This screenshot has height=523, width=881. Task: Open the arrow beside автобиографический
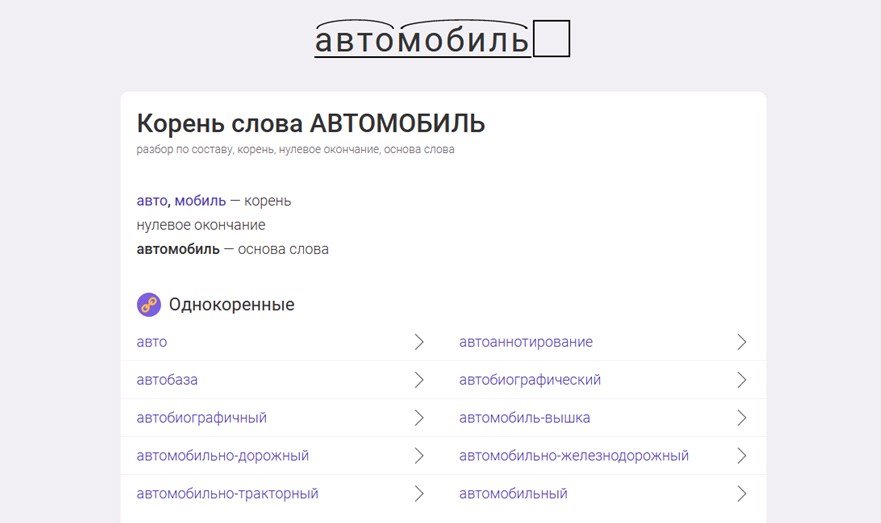click(742, 380)
